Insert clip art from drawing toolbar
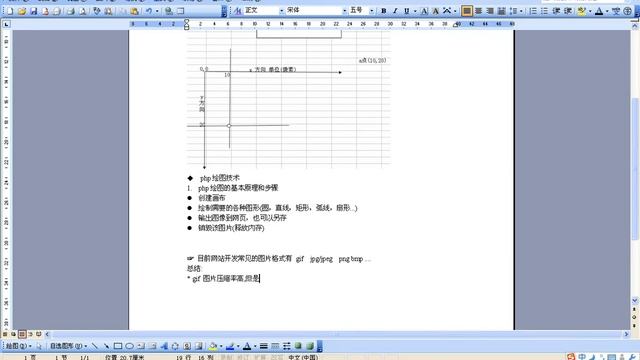The width and height of the screenshot is (640, 360). [187, 346]
